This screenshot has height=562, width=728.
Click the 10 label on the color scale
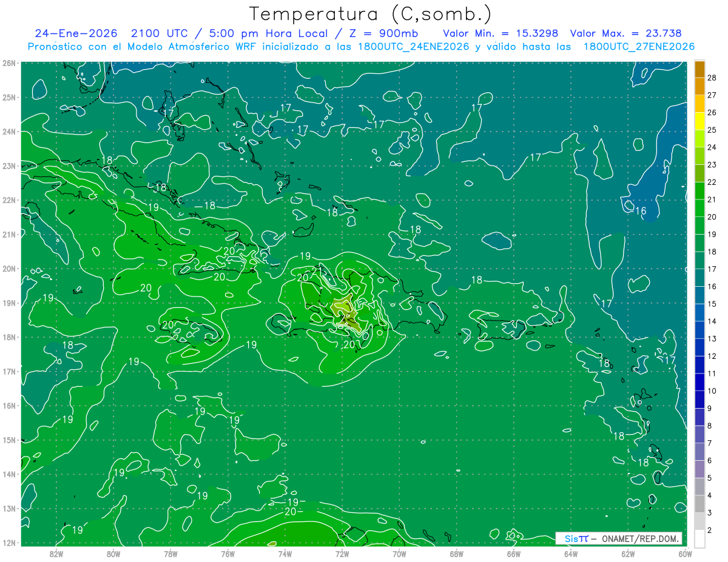coord(712,391)
